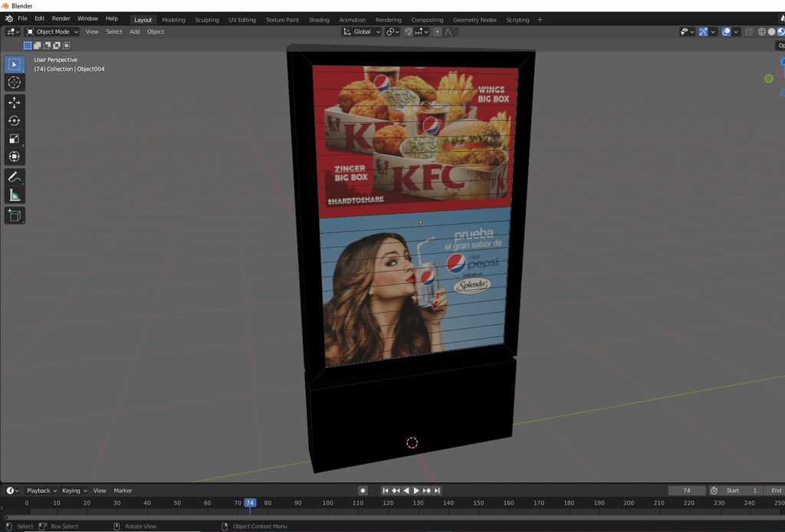Toggle snapping magnet in the header
This screenshot has height=532, width=785.
(408, 31)
